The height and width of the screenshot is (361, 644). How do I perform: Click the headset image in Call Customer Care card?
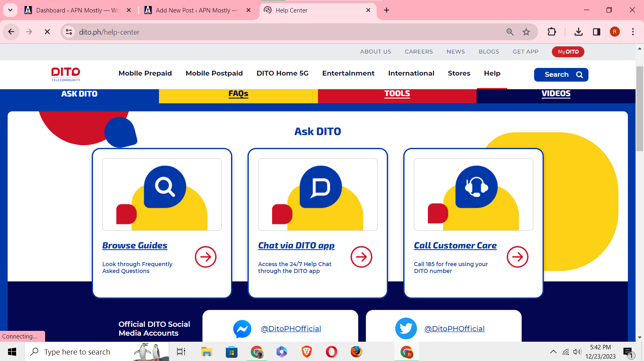(473, 195)
